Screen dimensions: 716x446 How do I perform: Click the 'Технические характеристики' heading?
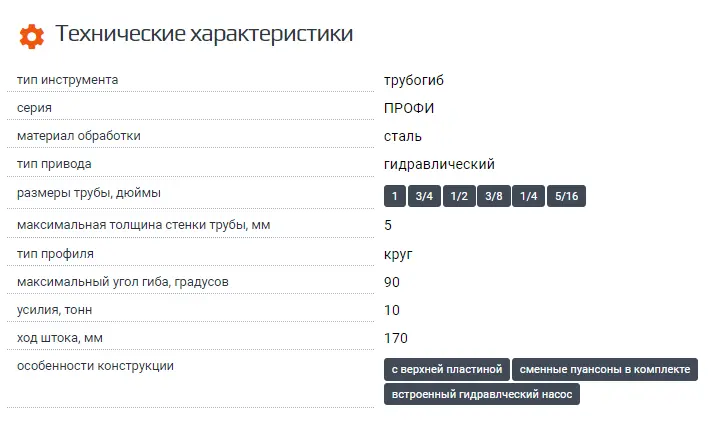click(204, 35)
